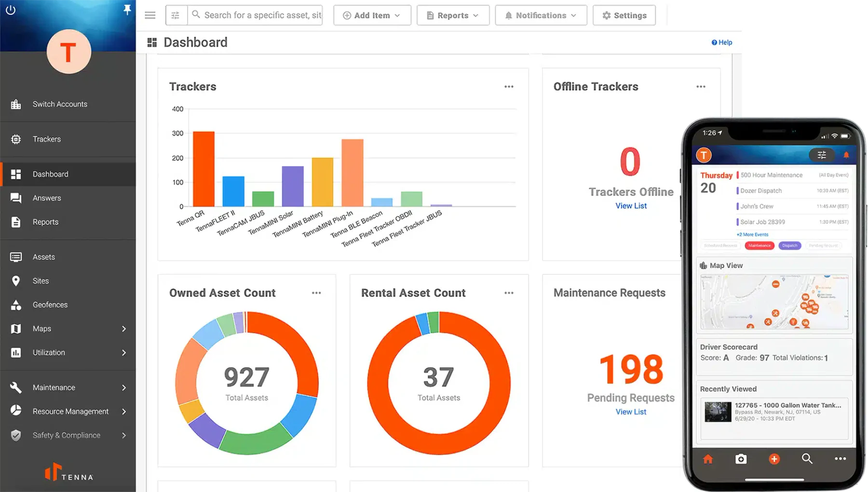Tap the purple Dispatch tag on phone
Viewport: 868px width, 492px height.
click(x=790, y=246)
